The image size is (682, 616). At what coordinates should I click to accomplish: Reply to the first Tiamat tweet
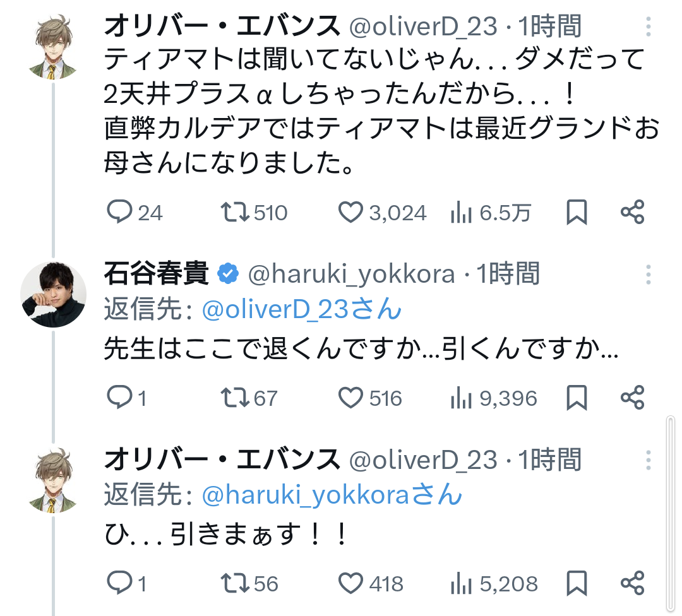pyautogui.click(x=119, y=213)
